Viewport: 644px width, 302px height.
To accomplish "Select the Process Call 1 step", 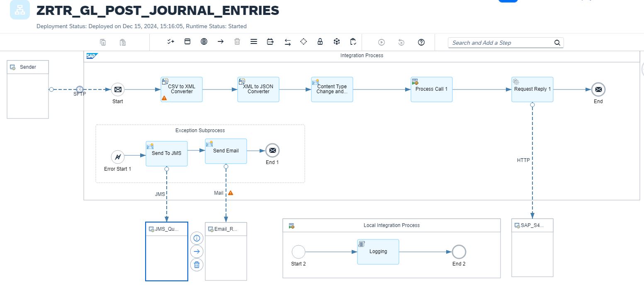I will click(431, 89).
